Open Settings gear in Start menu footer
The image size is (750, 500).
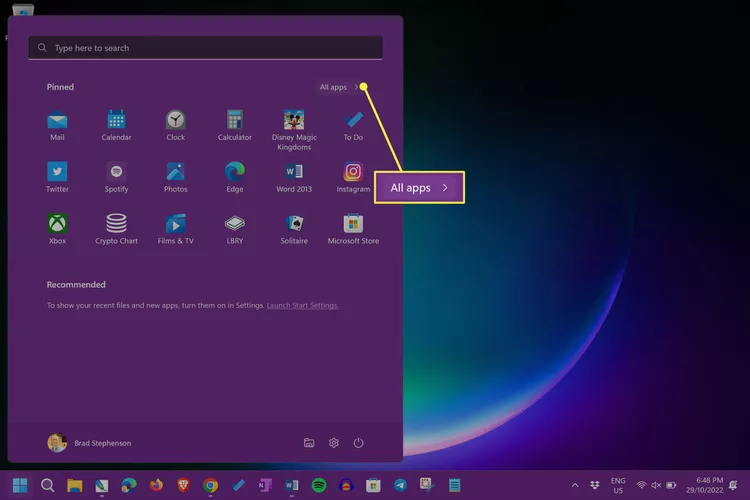tap(334, 443)
